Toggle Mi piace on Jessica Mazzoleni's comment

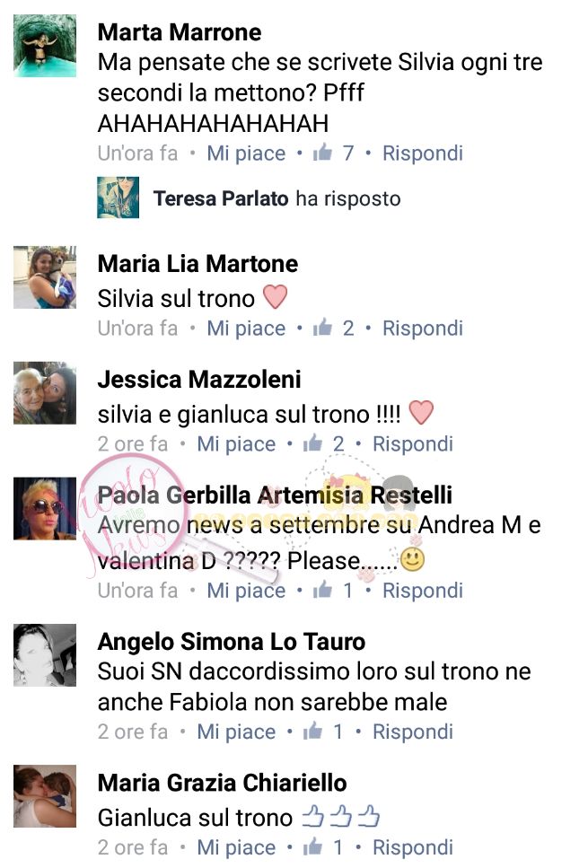tap(236, 444)
